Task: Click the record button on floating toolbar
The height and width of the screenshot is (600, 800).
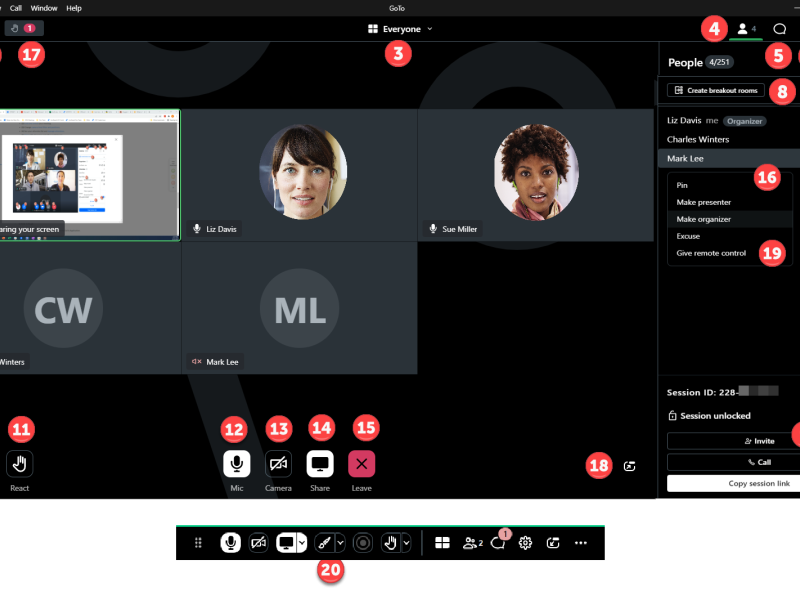Action: click(363, 543)
